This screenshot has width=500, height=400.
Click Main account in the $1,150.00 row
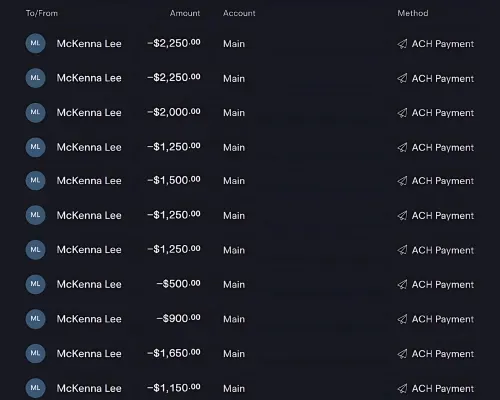coord(234,388)
